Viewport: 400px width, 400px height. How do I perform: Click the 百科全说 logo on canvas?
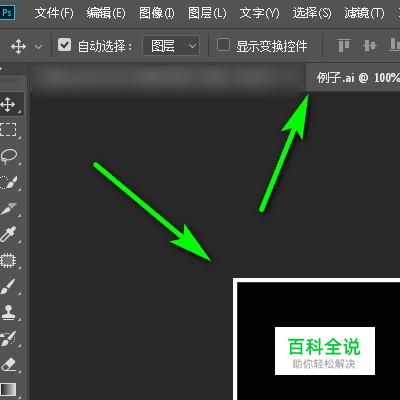click(324, 346)
